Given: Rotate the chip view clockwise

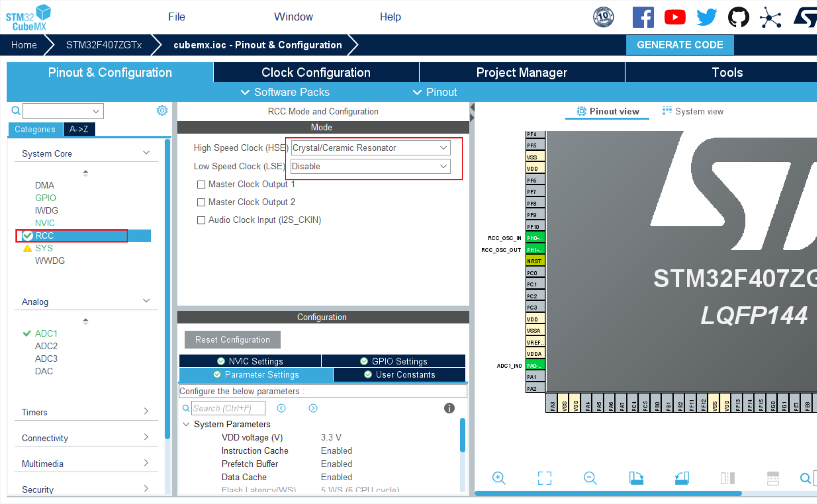Looking at the screenshot, I should pos(636,478).
